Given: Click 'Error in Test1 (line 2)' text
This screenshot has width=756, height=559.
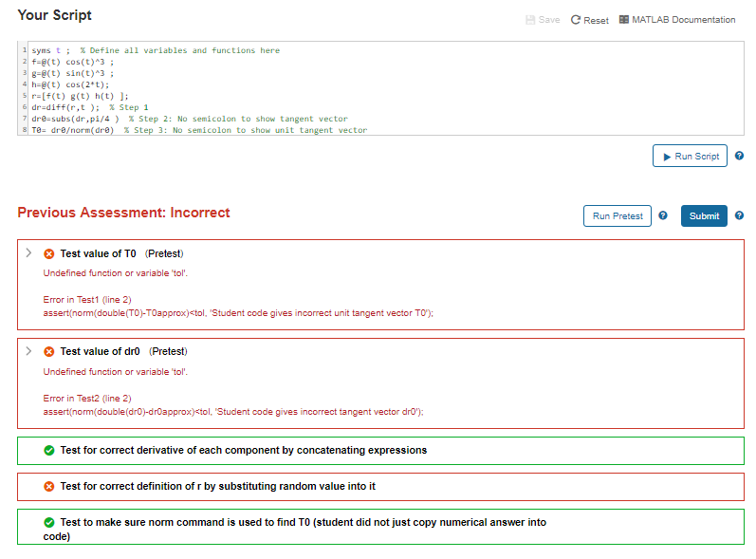Looking at the screenshot, I should 87,300.
